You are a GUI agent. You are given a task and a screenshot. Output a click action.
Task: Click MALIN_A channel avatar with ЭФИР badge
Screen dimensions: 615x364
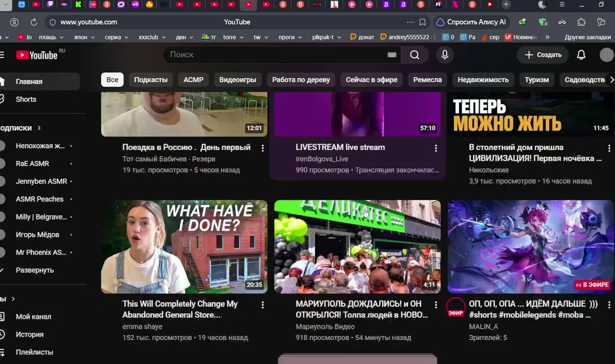(x=456, y=307)
